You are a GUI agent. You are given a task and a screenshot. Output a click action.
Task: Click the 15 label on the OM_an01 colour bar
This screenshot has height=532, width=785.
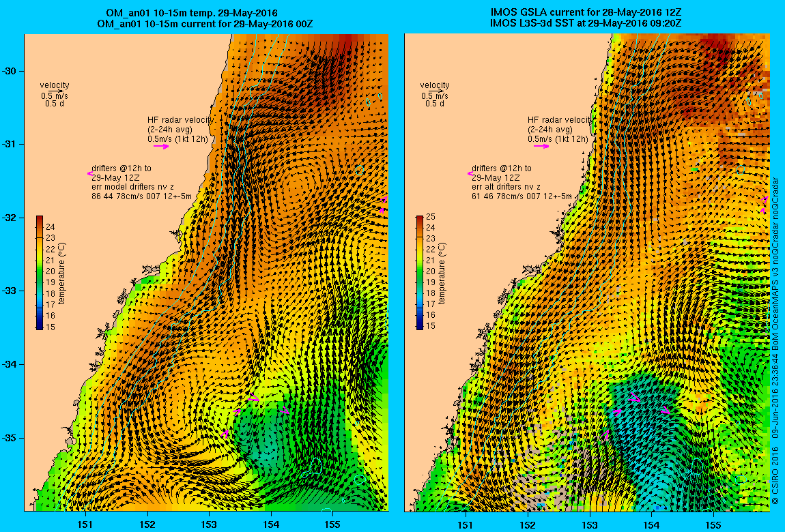[51, 327]
